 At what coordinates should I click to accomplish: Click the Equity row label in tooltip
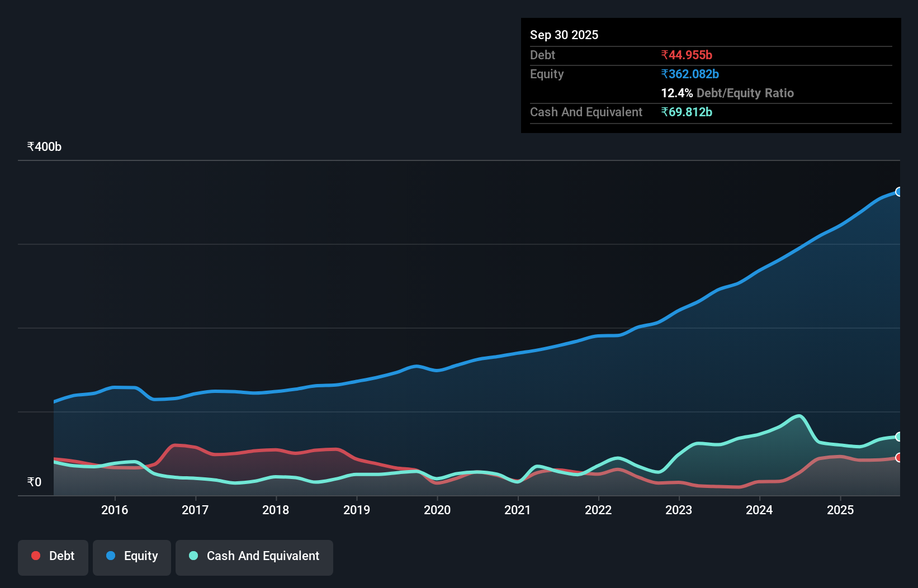click(x=547, y=74)
